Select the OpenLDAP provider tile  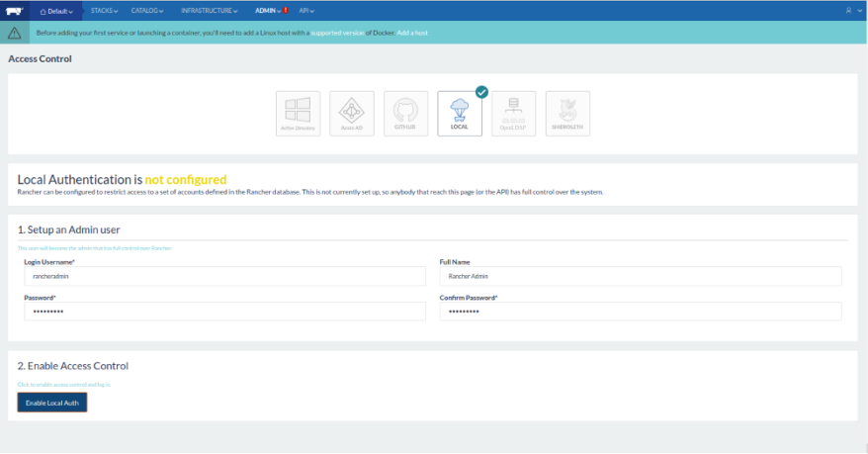(x=513, y=114)
